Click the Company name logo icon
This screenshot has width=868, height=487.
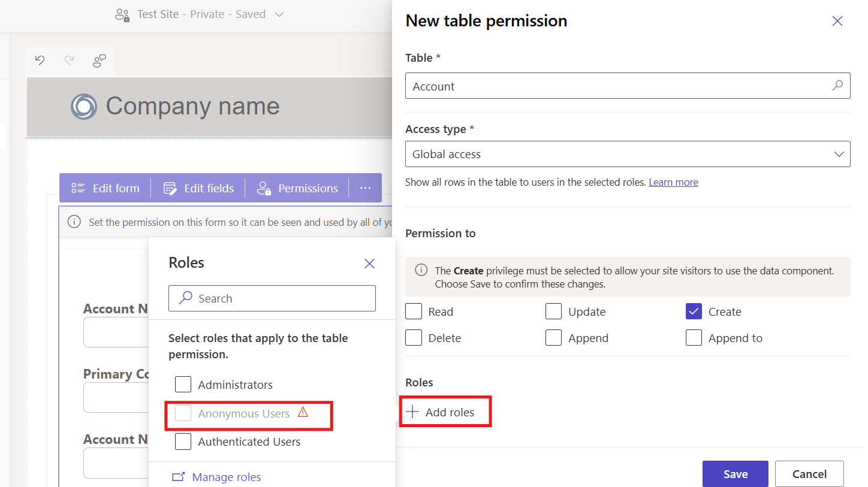(x=83, y=107)
